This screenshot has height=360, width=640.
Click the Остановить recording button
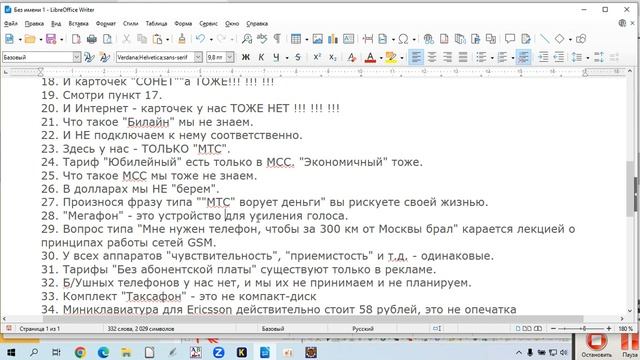click(596, 346)
